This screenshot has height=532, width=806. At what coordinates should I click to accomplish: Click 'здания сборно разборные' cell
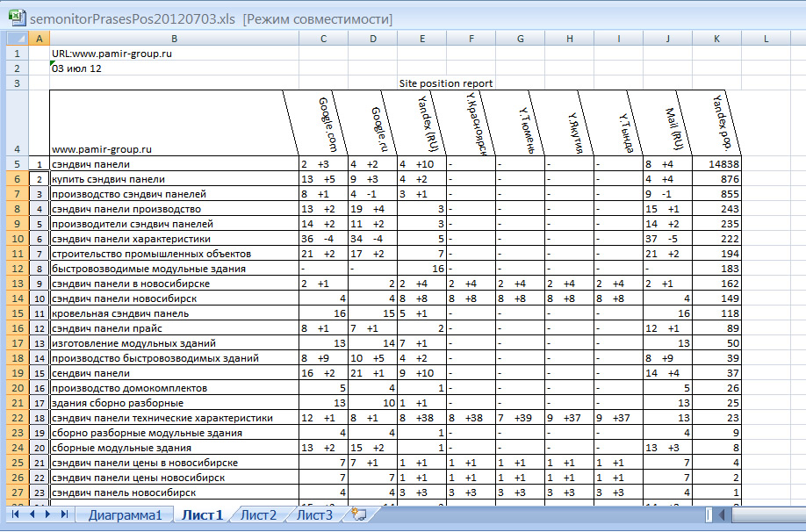pyautogui.click(x=174, y=403)
